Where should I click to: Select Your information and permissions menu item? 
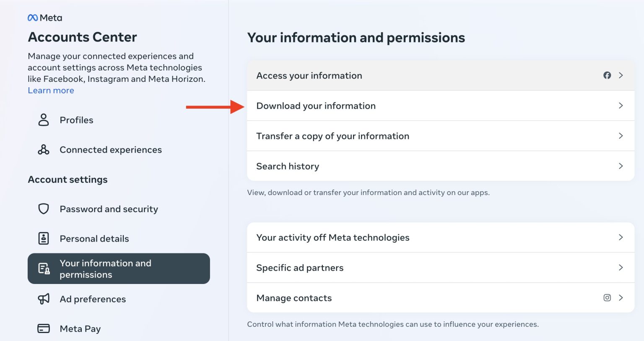(119, 269)
